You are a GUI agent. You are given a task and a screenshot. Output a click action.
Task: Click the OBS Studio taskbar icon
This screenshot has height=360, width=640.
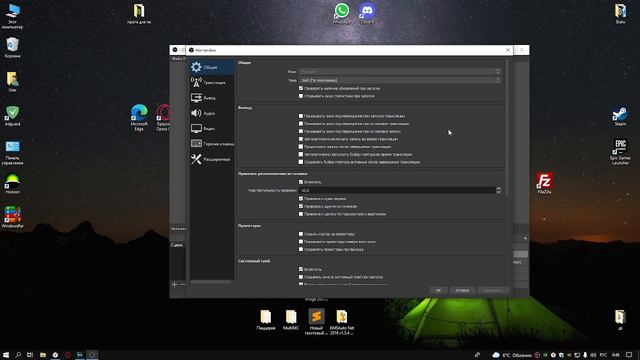[x=93, y=355]
